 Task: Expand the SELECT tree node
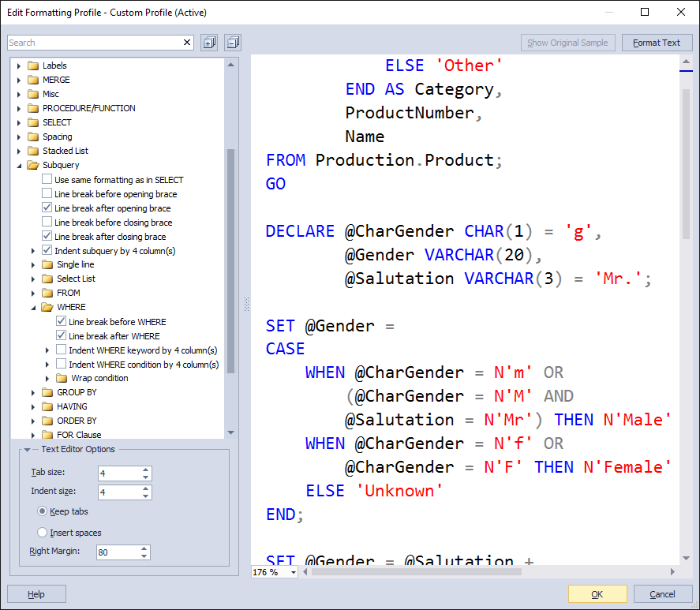pos(19,123)
